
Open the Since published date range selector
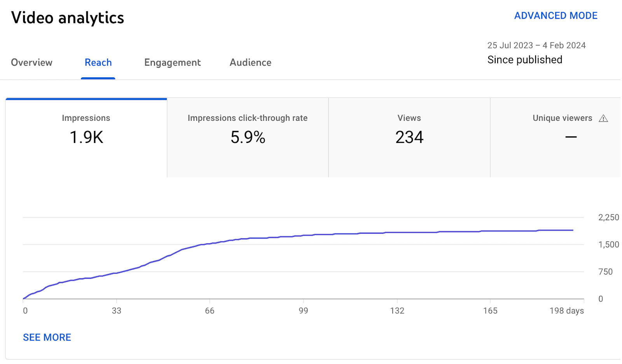click(525, 59)
